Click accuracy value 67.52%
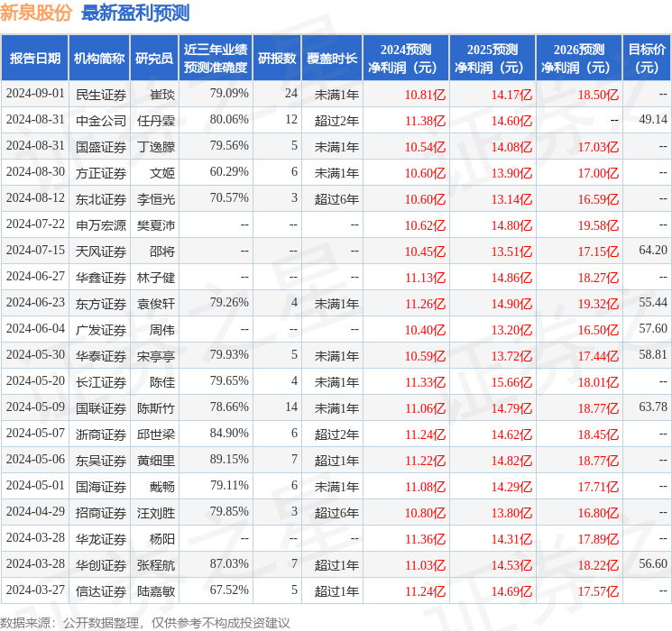Image resolution: width=672 pixels, height=631 pixels. 229,590
